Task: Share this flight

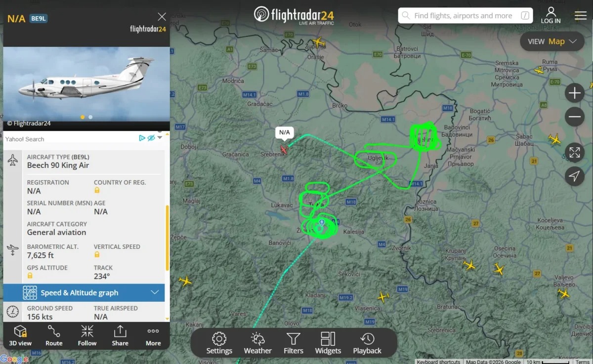Action: point(120,335)
